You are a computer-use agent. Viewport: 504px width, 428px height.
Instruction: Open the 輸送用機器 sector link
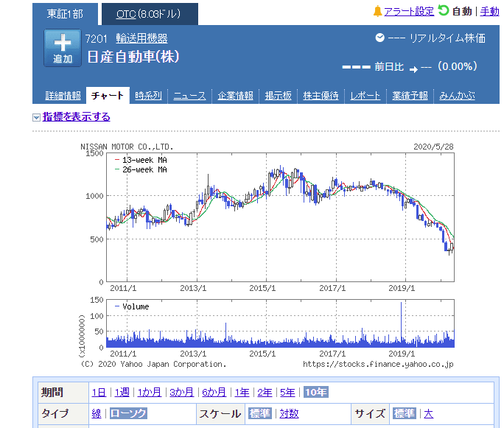pos(141,38)
